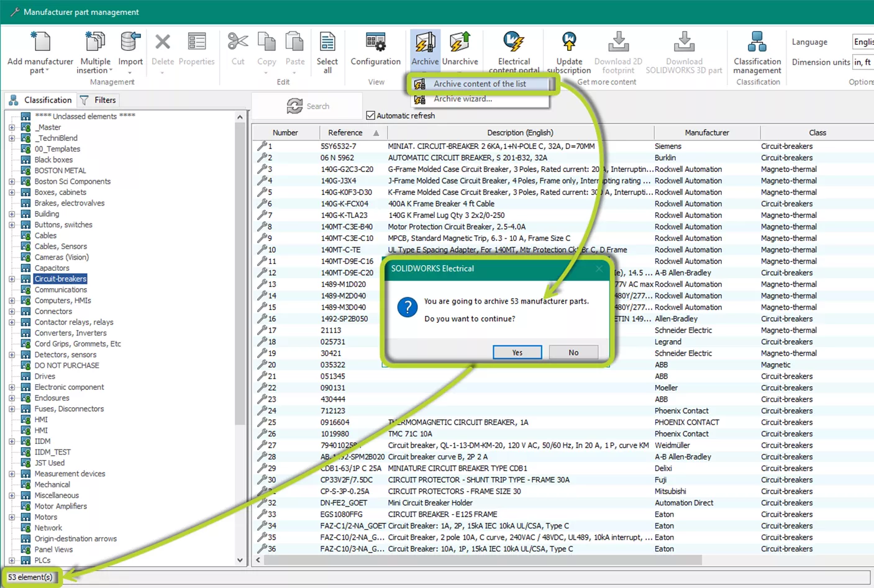Open the Configuration tool

point(375,50)
